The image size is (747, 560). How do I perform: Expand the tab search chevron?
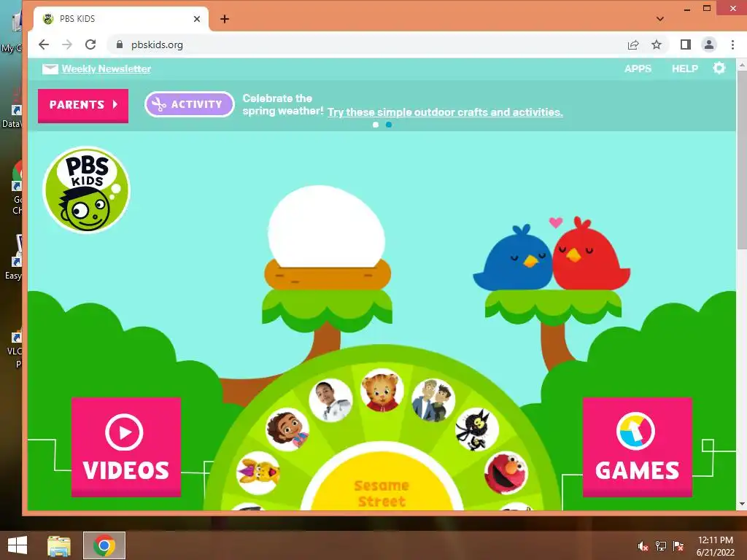[x=659, y=19]
